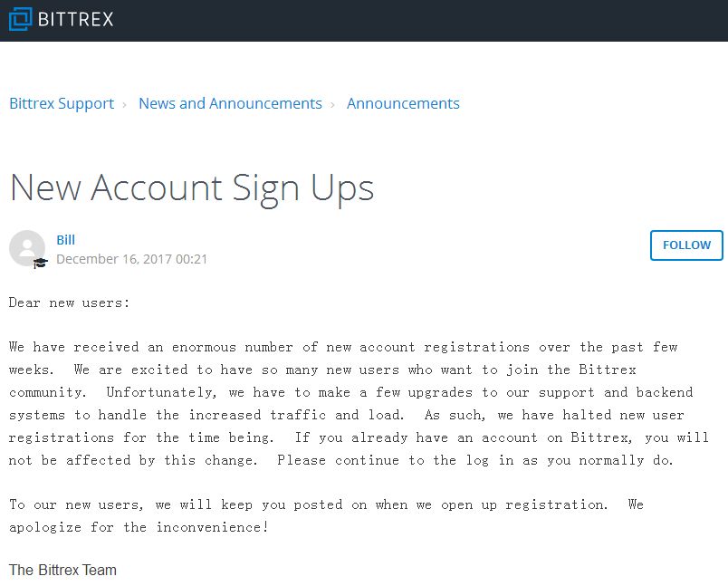This screenshot has width=728, height=586.
Task: Click the word 'Unfortunately,' in the paragraph
Action: [x=161, y=392]
